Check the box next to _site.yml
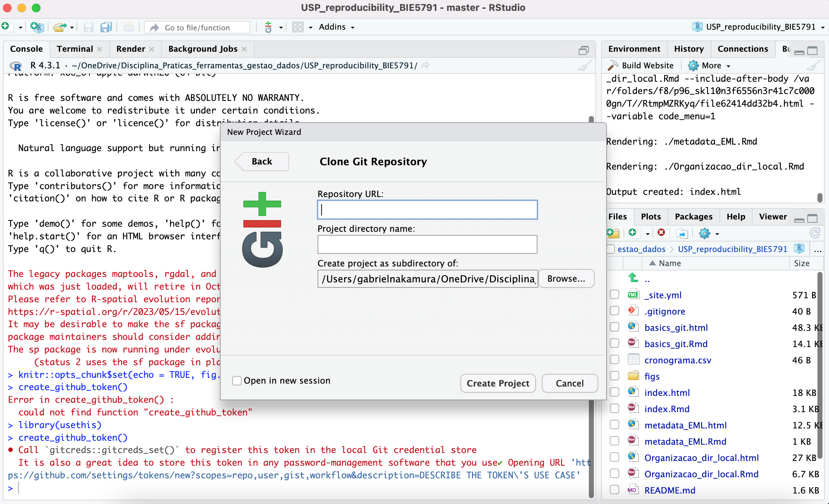Image resolution: width=829 pixels, height=504 pixels. [x=614, y=295]
